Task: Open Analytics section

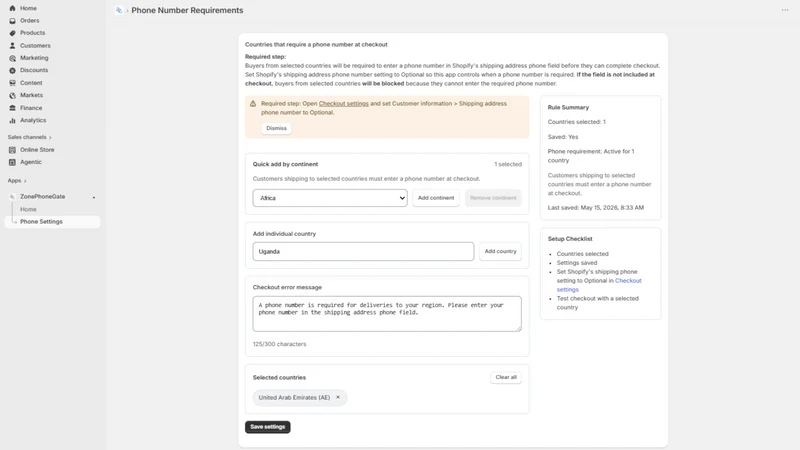Action: [33, 120]
